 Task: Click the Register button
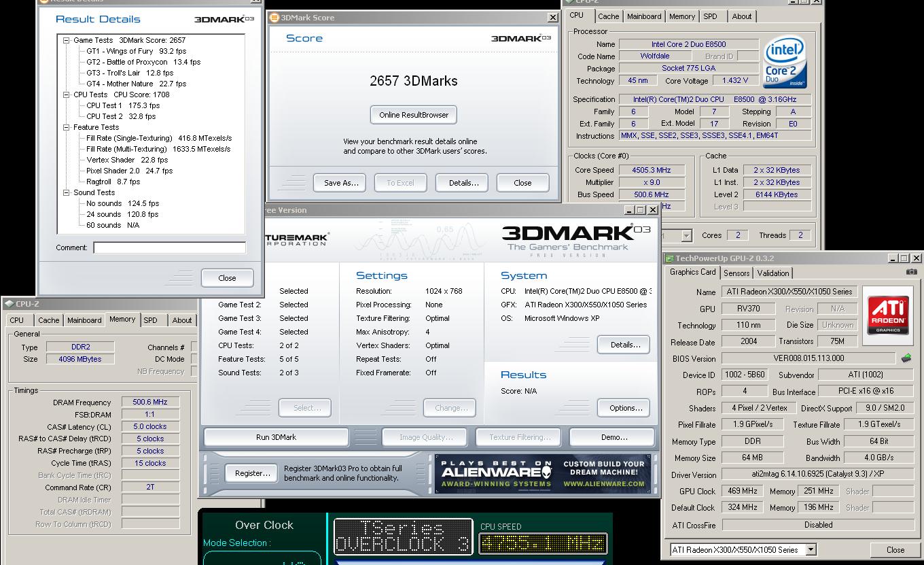(252, 473)
